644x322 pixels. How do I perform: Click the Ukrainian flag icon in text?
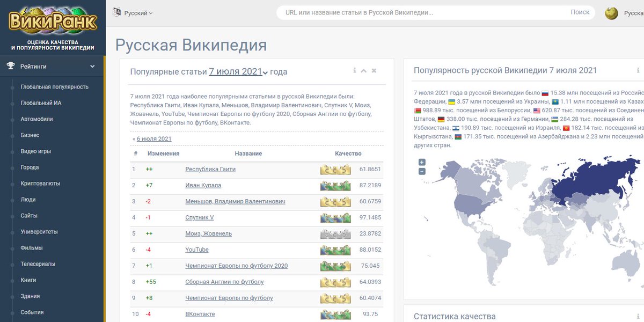[x=451, y=101]
